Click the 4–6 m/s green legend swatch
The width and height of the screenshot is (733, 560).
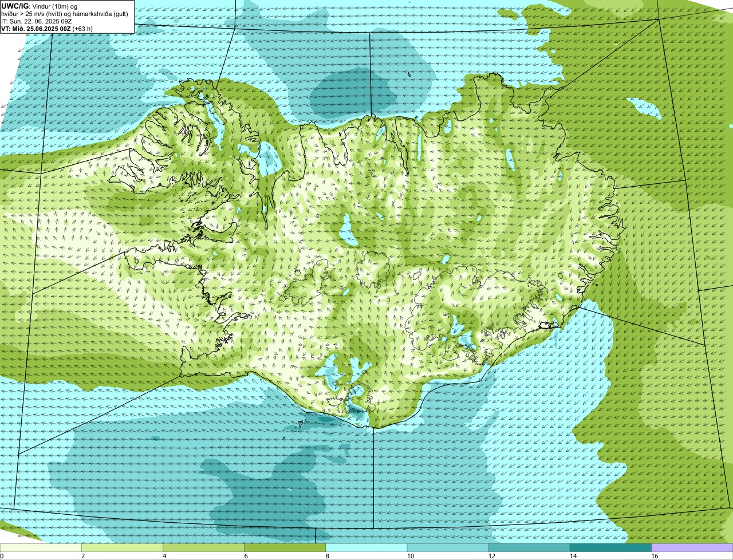pyautogui.click(x=203, y=547)
